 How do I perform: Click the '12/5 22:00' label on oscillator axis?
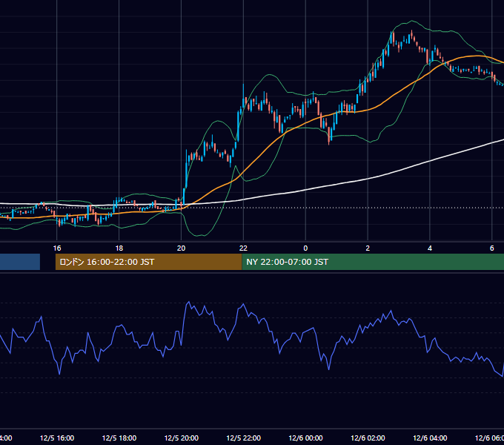tap(243, 438)
